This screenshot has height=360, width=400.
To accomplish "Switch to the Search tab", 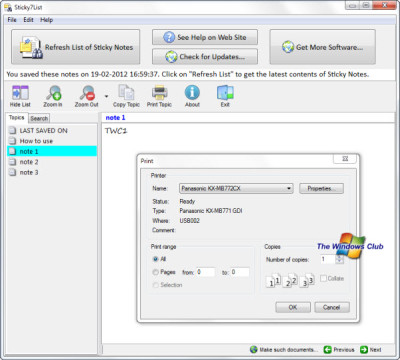I will (39, 118).
